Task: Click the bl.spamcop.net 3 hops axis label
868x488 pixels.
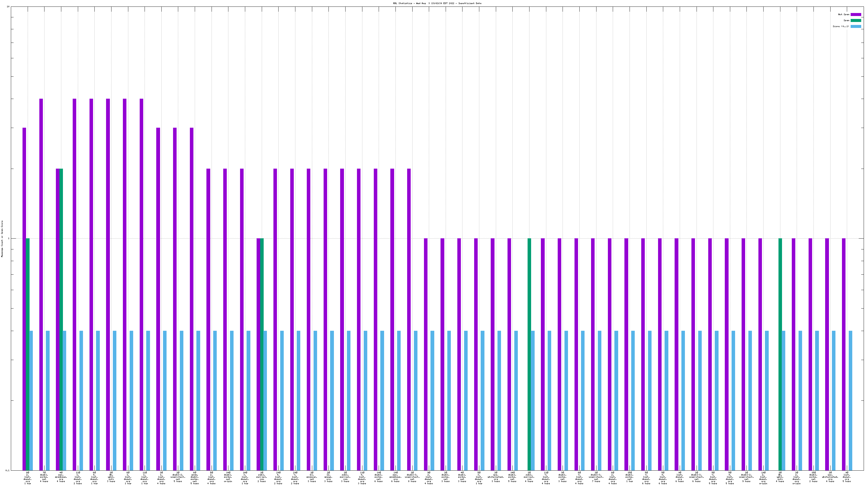Action: (x=312, y=477)
